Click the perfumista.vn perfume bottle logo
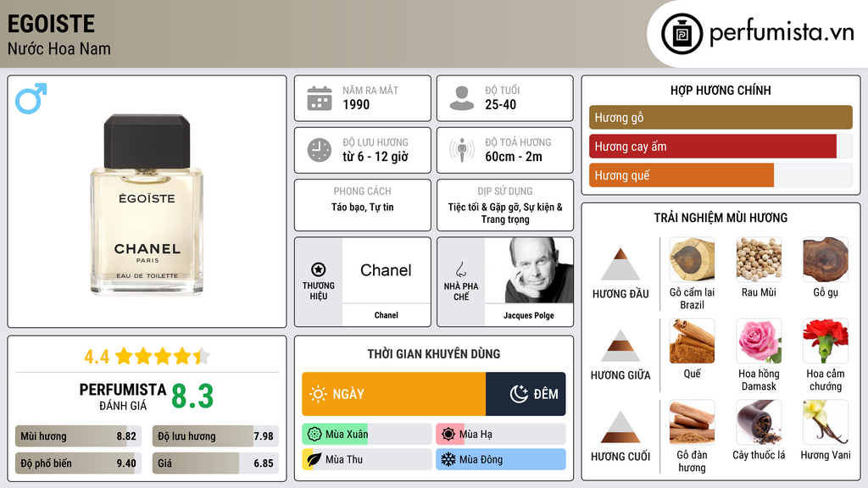Viewport: 868px width, 488px height. (680, 34)
